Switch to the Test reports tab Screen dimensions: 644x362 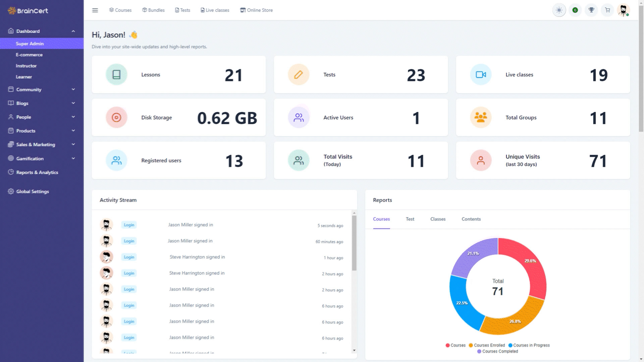(x=410, y=219)
